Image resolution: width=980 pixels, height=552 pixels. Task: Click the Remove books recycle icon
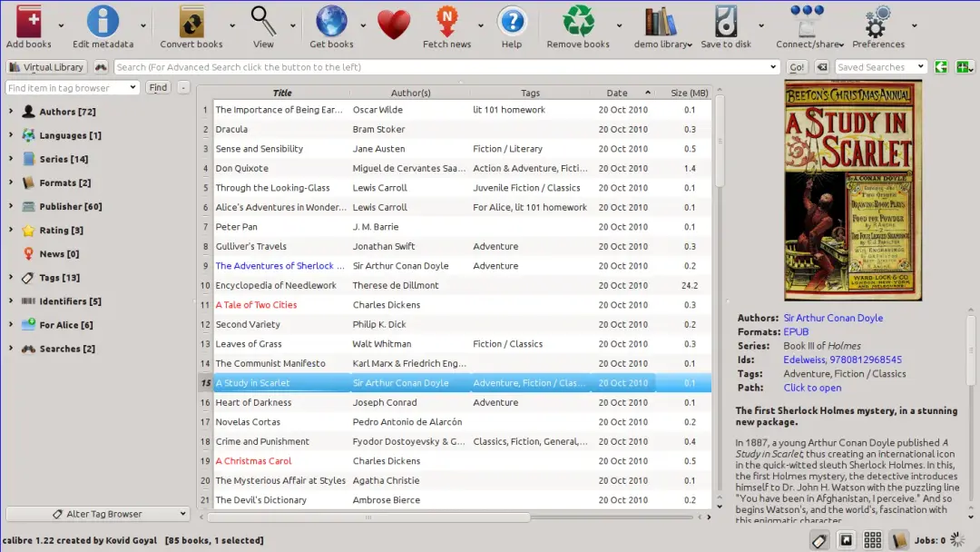coord(578,22)
